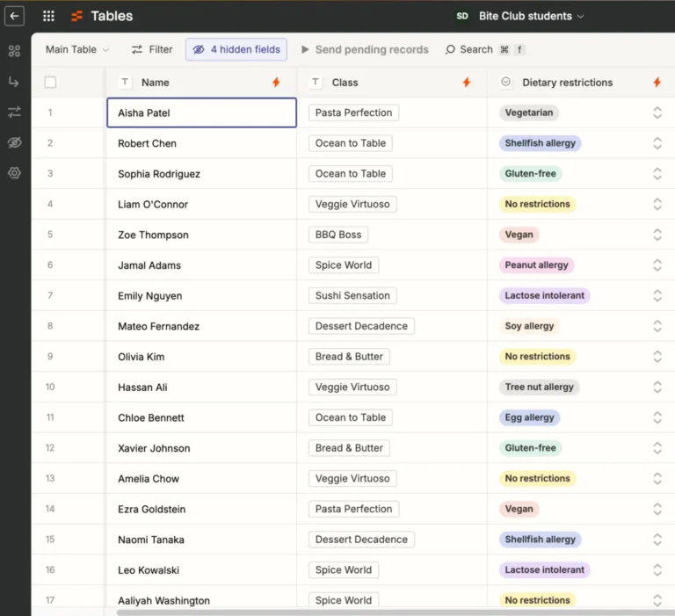Click the orange Tables logo icon
The image size is (675, 616).
tap(76, 17)
